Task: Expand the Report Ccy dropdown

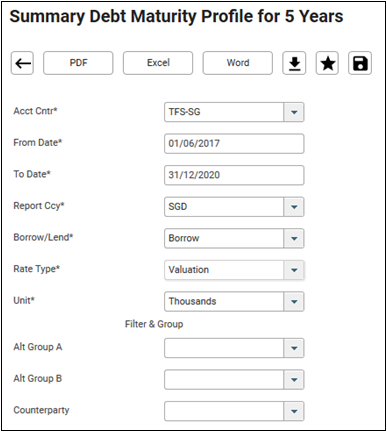Action: [294, 207]
